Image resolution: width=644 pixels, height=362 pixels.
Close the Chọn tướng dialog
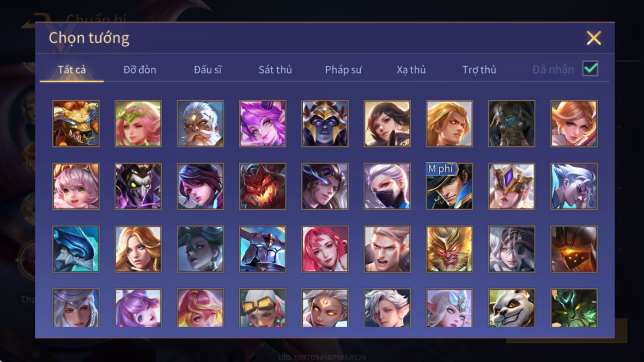(x=594, y=38)
